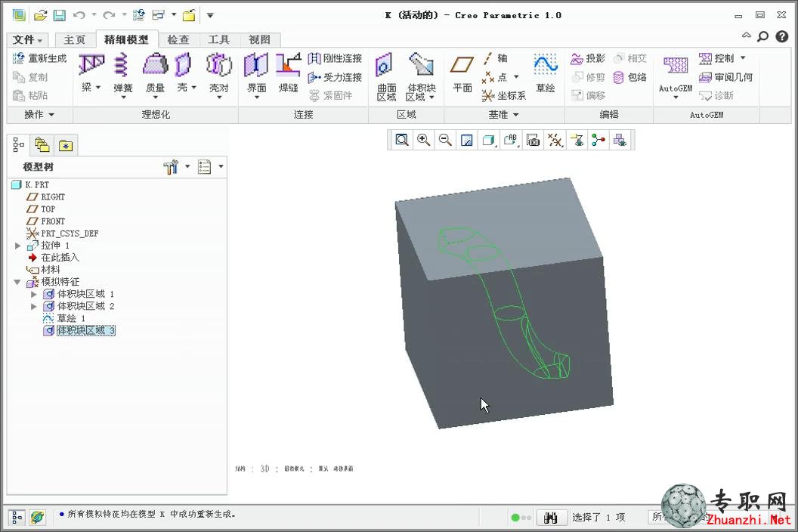This screenshot has height=532, width=798.
Task: Open the 点 dropdown arrow
Action: pos(516,77)
